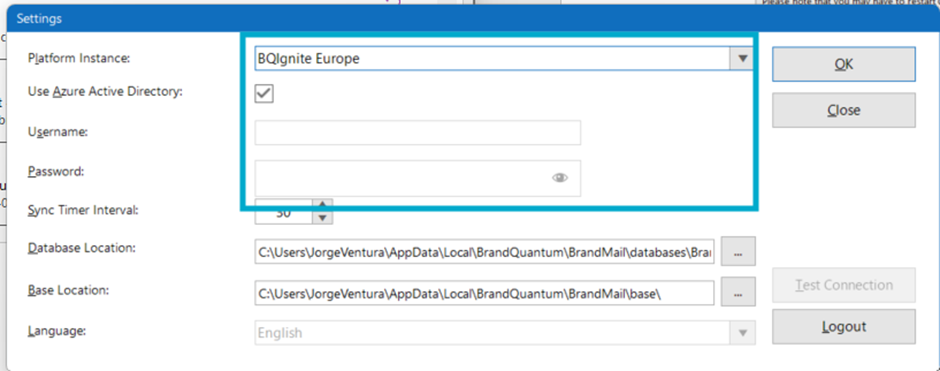Confirm settings with the OK button

[x=843, y=64]
